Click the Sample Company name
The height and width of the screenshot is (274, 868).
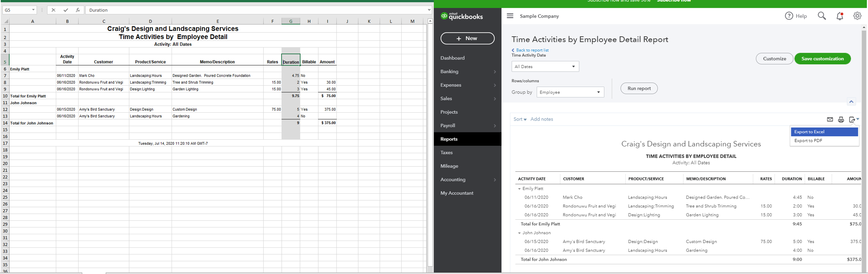pyautogui.click(x=539, y=16)
